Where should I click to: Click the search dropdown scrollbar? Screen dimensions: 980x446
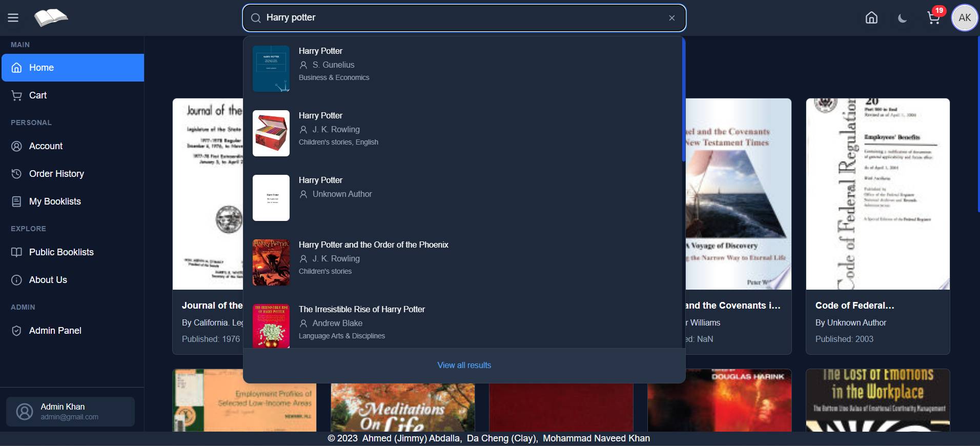point(684,100)
